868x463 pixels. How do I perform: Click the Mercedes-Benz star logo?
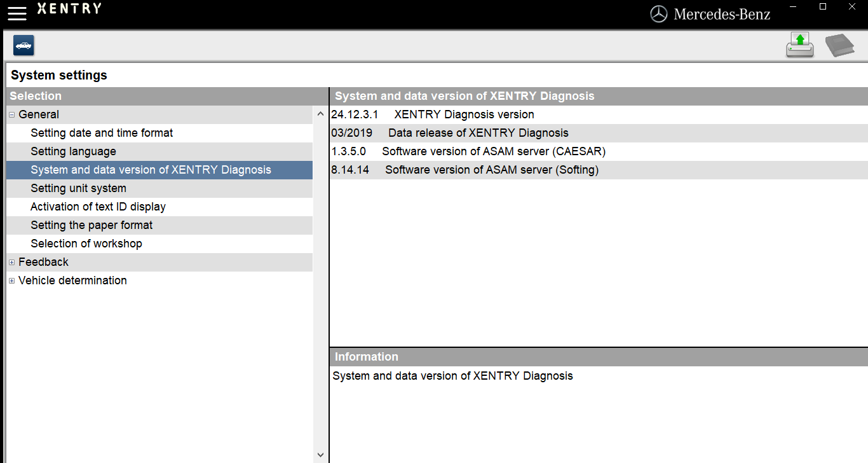click(659, 14)
